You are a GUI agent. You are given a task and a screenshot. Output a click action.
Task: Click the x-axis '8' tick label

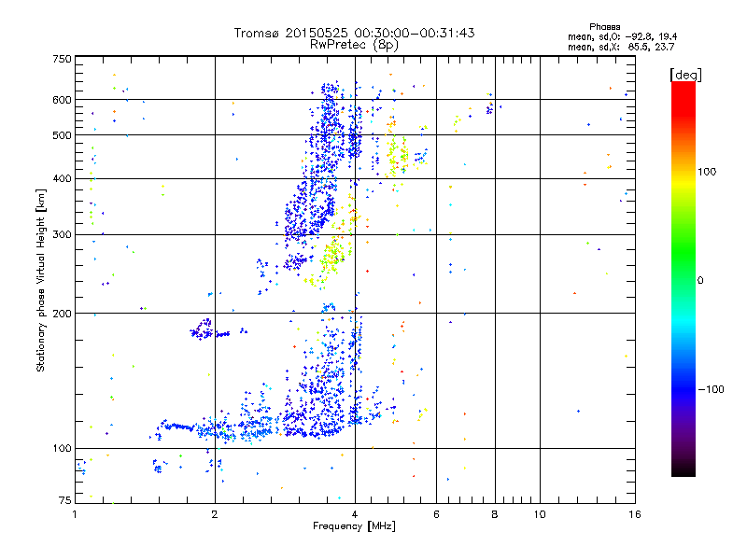[x=495, y=514]
